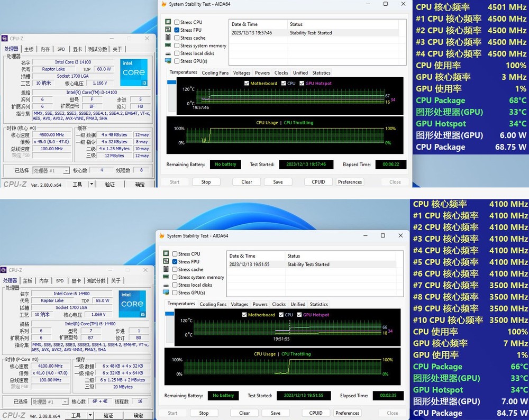Click the blue graph selector bar in lower AIDA64
The height and width of the screenshot is (420, 529).
coord(170,314)
